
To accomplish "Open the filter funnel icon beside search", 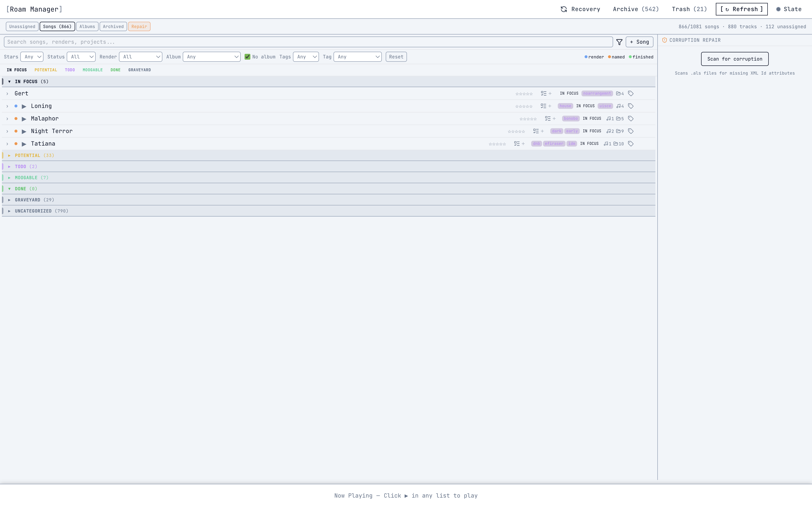I will point(619,42).
